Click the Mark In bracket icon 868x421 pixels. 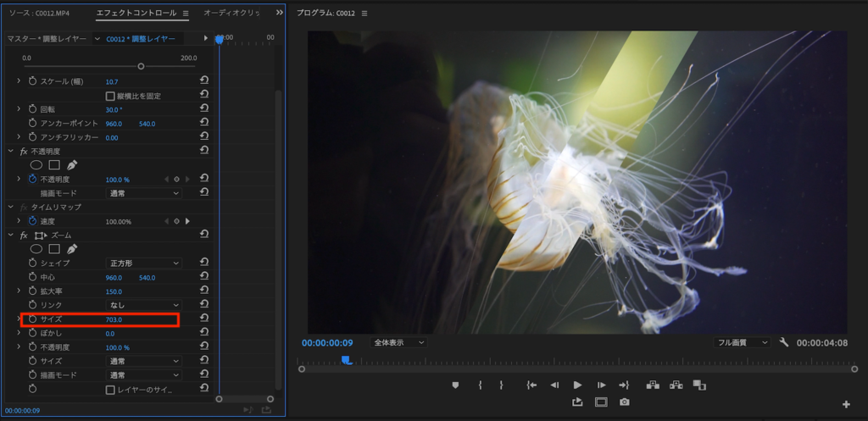click(480, 385)
